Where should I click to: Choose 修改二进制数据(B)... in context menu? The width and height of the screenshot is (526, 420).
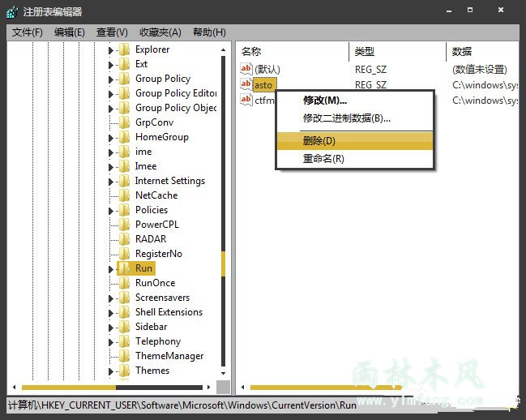click(355, 118)
